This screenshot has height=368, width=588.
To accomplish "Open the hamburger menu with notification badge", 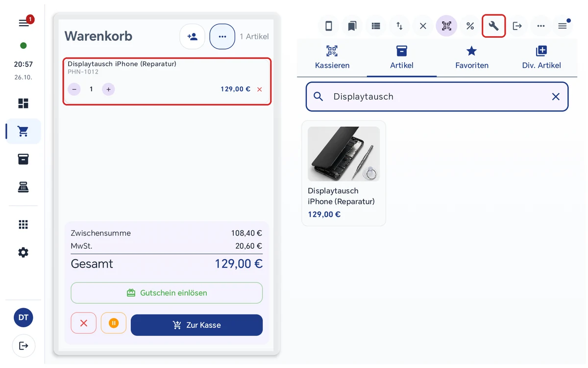I will click(24, 23).
